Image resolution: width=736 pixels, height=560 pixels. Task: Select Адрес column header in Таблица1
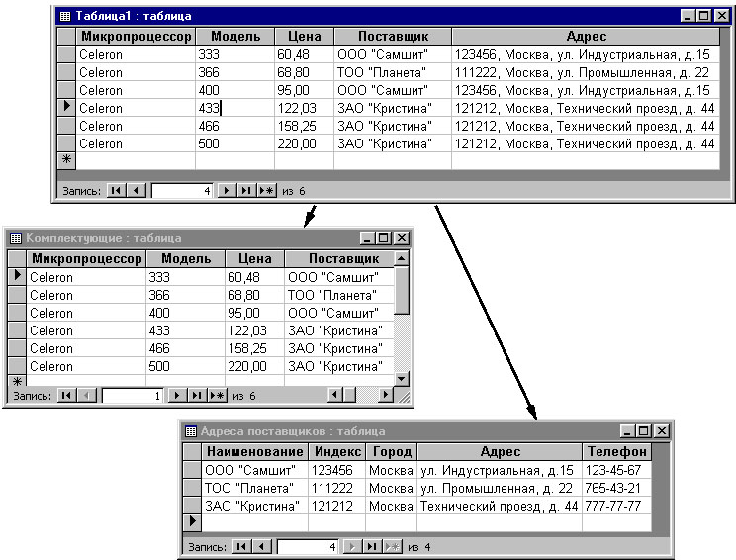click(586, 37)
